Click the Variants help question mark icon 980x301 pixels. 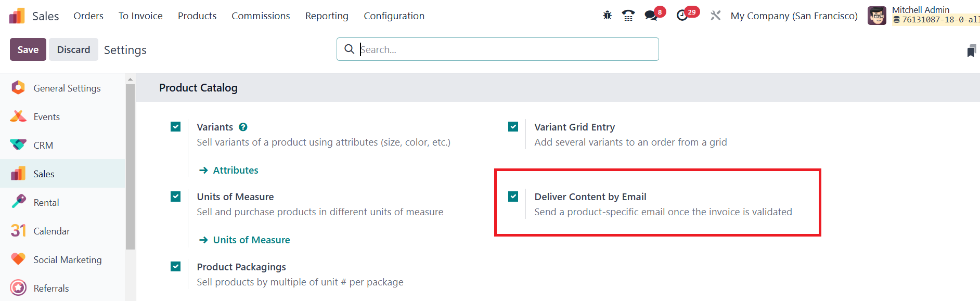243,127
